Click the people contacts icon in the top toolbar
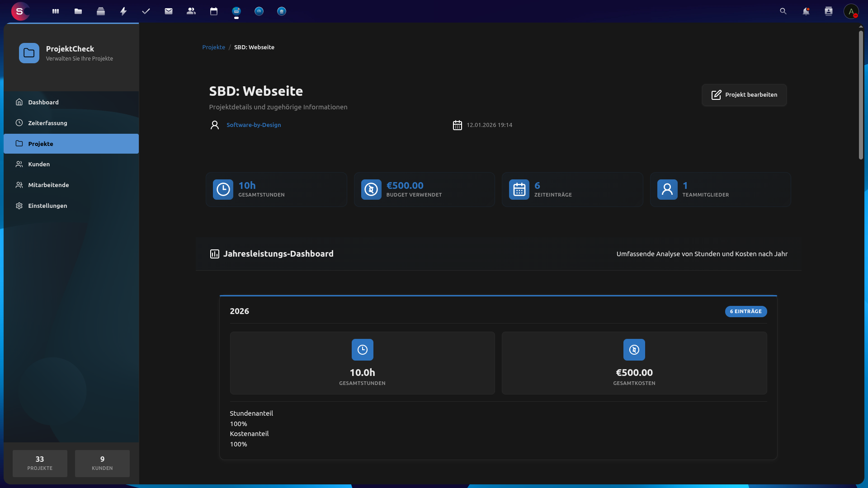The height and width of the screenshot is (488, 868). point(191,11)
